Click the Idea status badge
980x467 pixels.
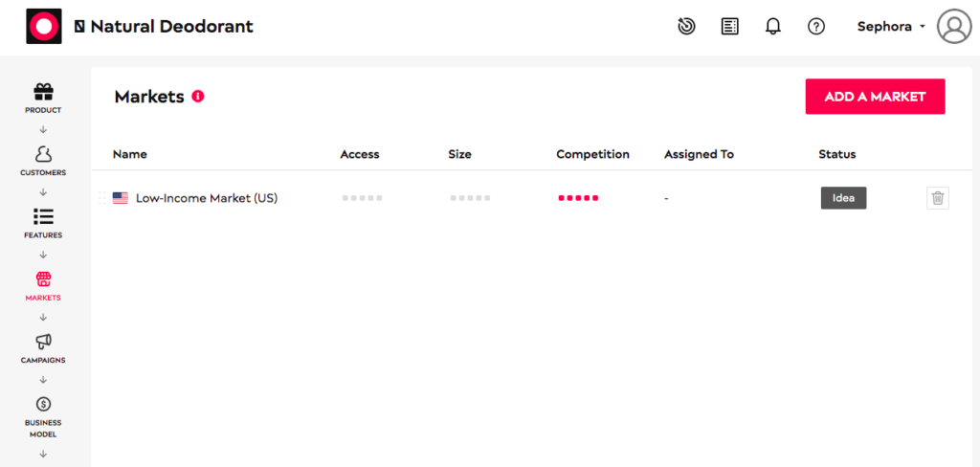843,198
